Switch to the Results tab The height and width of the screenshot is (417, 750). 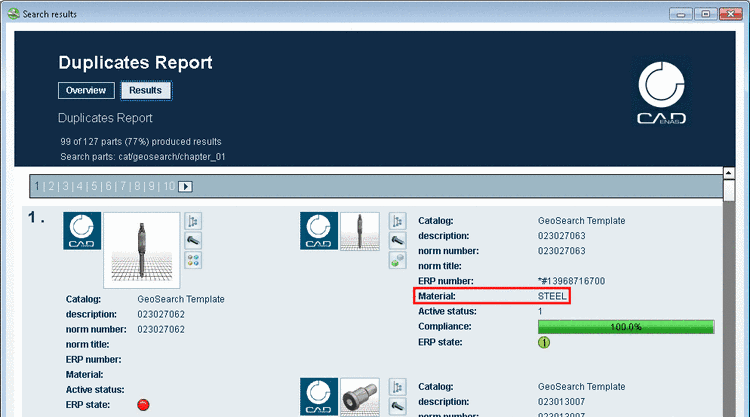tap(145, 90)
